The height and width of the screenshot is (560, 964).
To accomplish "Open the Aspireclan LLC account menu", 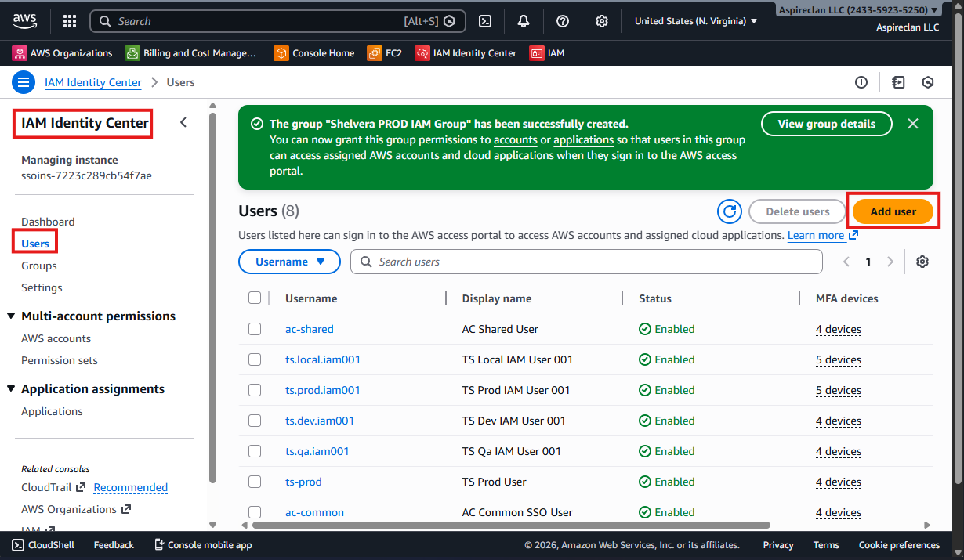I will point(858,10).
